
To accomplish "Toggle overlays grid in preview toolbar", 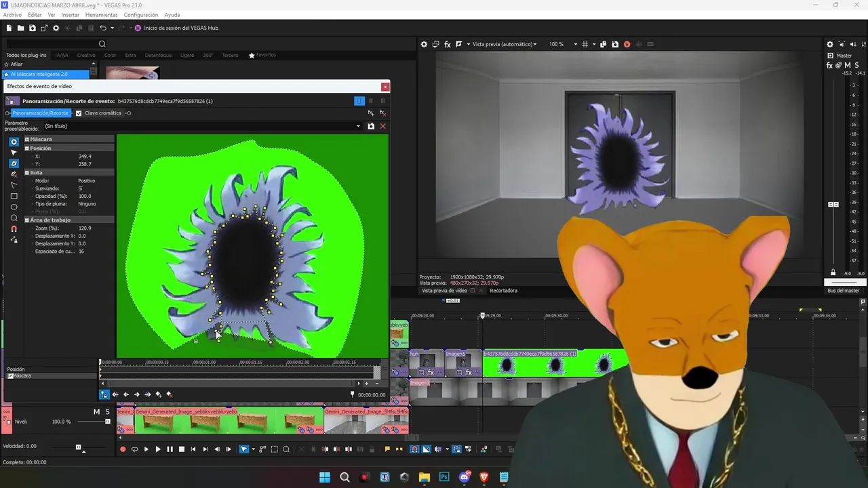I will 585,44.
